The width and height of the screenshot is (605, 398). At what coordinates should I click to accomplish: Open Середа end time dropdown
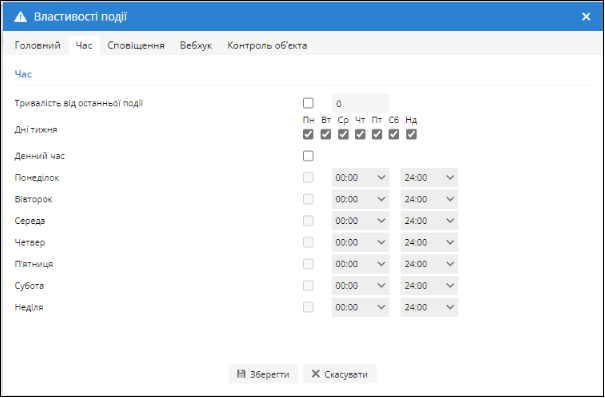(429, 221)
